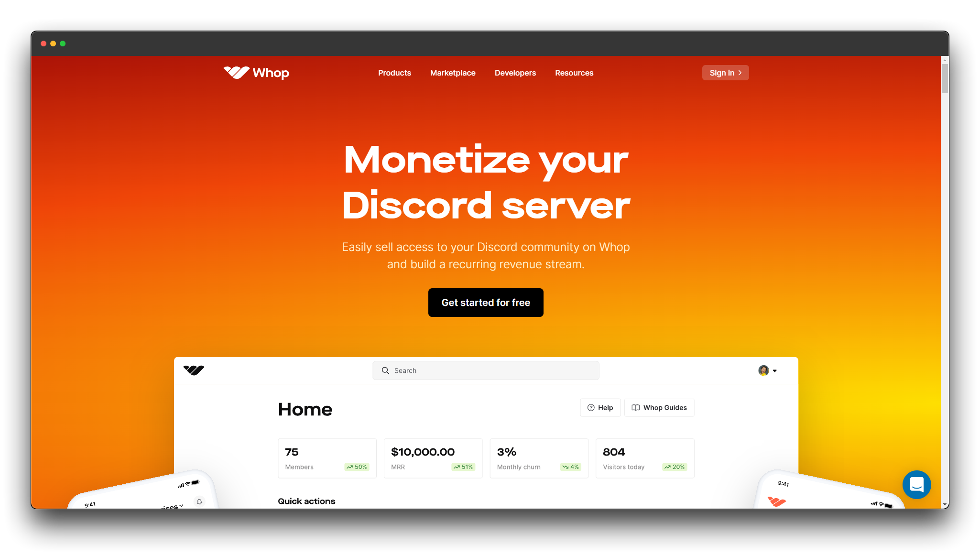Viewport: 980px width, 555px height.
Task: Expand the Products navigation menu
Action: pyautogui.click(x=394, y=73)
